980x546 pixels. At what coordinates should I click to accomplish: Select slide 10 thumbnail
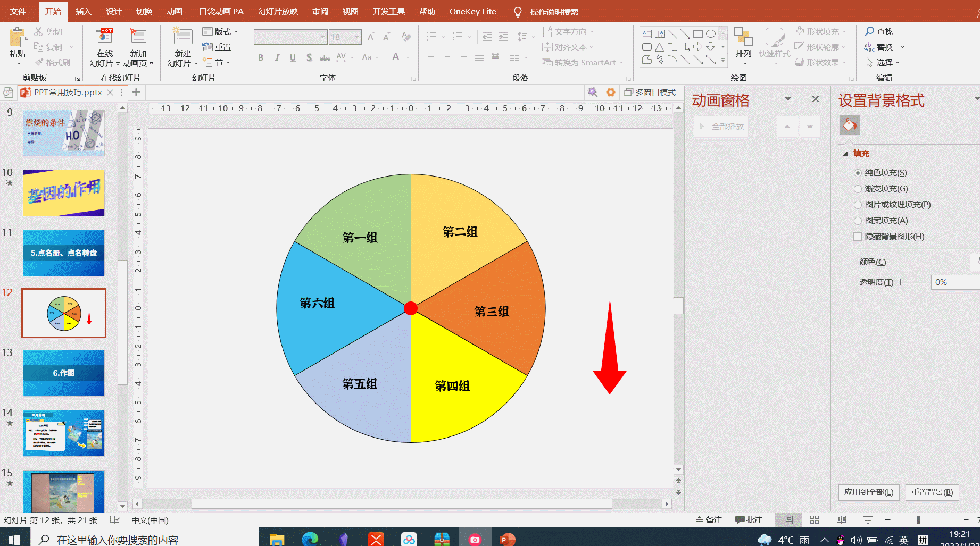click(64, 193)
